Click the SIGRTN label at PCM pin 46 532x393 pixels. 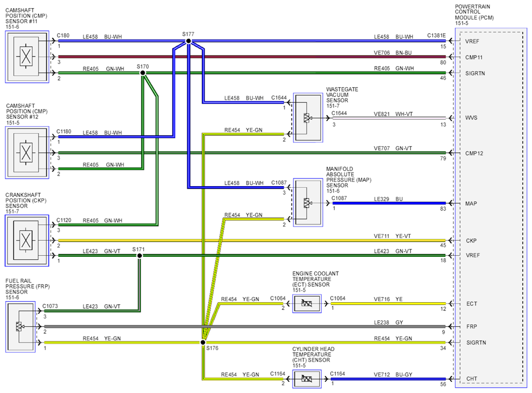click(x=475, y=73)
